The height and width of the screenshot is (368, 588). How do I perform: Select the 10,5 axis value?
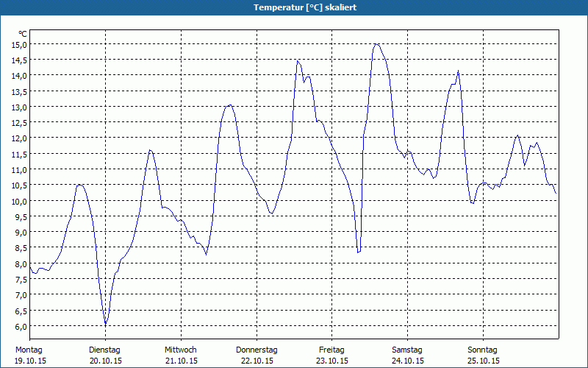pos(20,185)
